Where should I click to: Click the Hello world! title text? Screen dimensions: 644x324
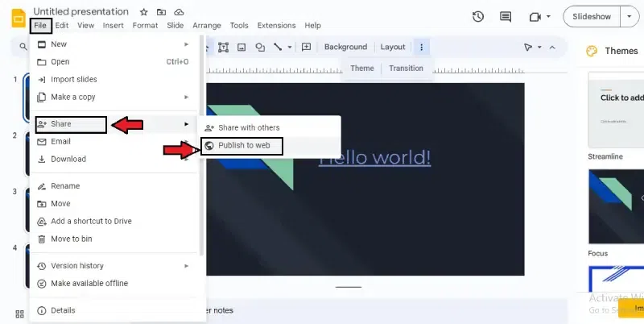[374, 158]
